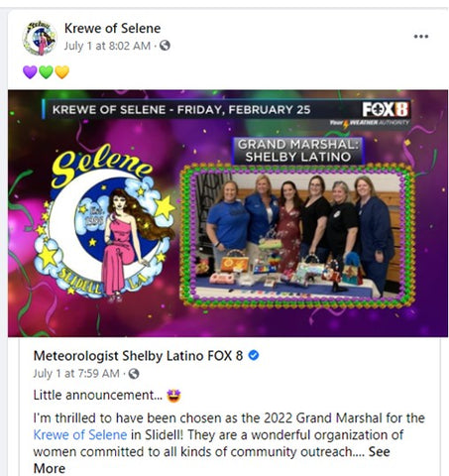The width and height of the screenshot is (449, 476).
Task: Open the July 1 at 8:02 AM timestamp
Action: point(107,46)
